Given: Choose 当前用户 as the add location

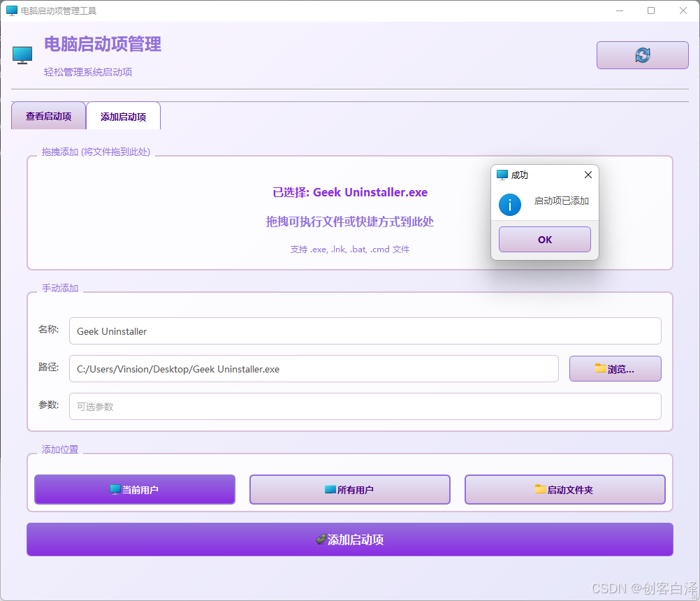Looking at the screenshot, I should 135,489.
